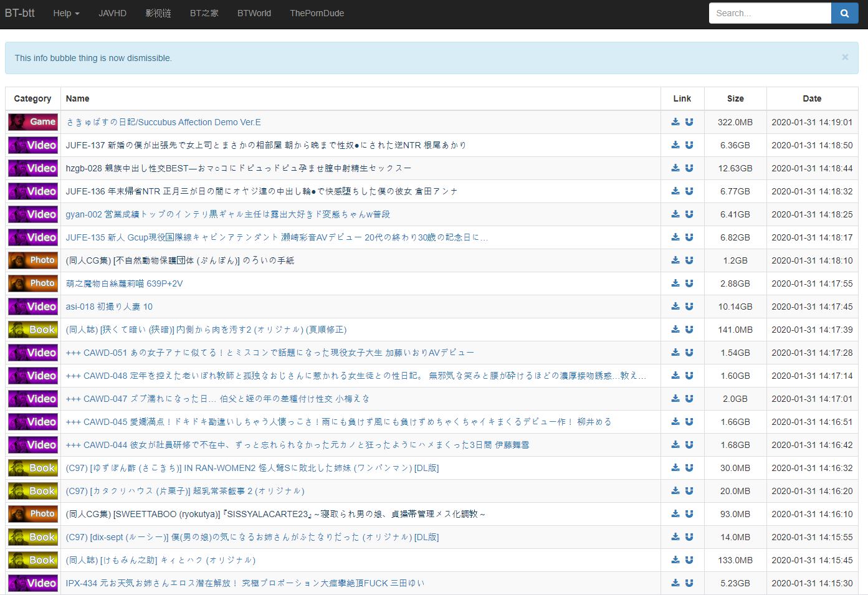
Task: Open the JUFE-135 torrent title link
Action: tap(277, 237)
